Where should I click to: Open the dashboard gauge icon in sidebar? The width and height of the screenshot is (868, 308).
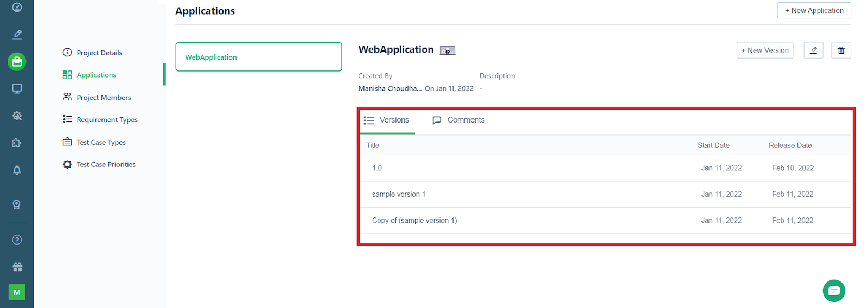point(17,7)
